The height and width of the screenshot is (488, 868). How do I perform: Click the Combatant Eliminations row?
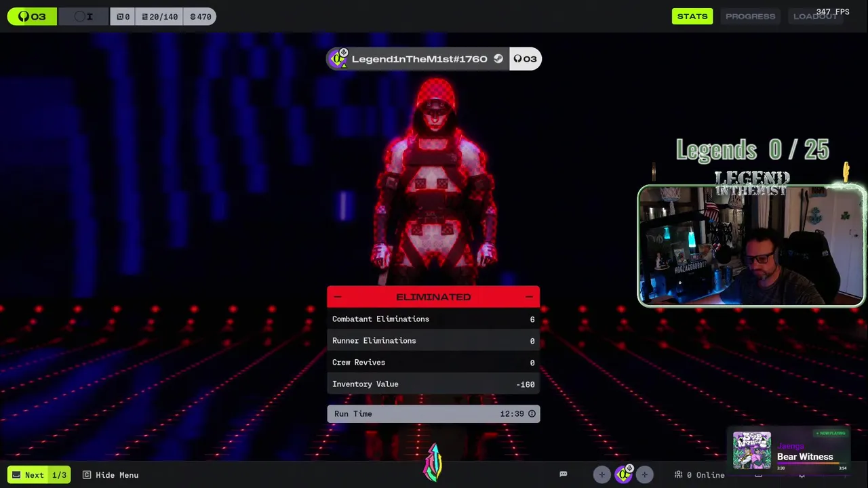pos(433,319)
